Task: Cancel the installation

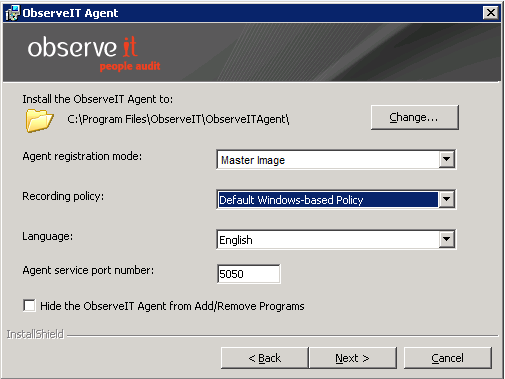Action: point(448,358)
